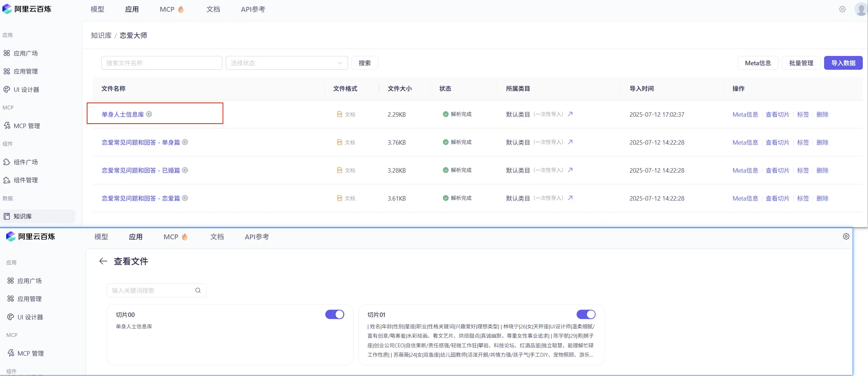The image size is (868, 376).
Task: Click ID icon beside 恋爱常见问题和回答 - 已婚篇
Action: tap(185, 170)
